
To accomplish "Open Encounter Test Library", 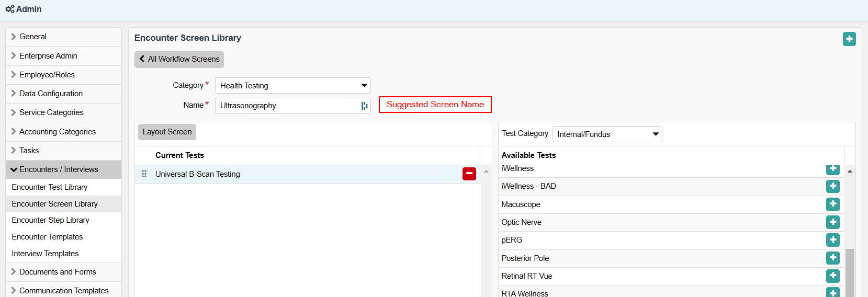I will [50, 187].
